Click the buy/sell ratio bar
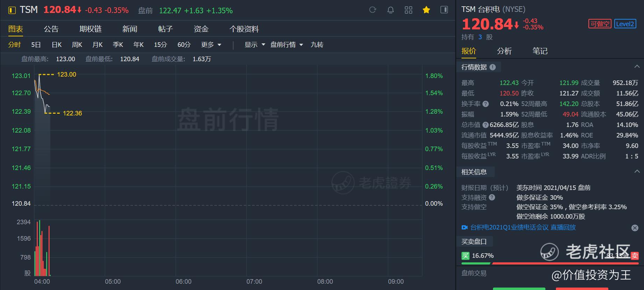644x290 pixels. tap(550, 263)
